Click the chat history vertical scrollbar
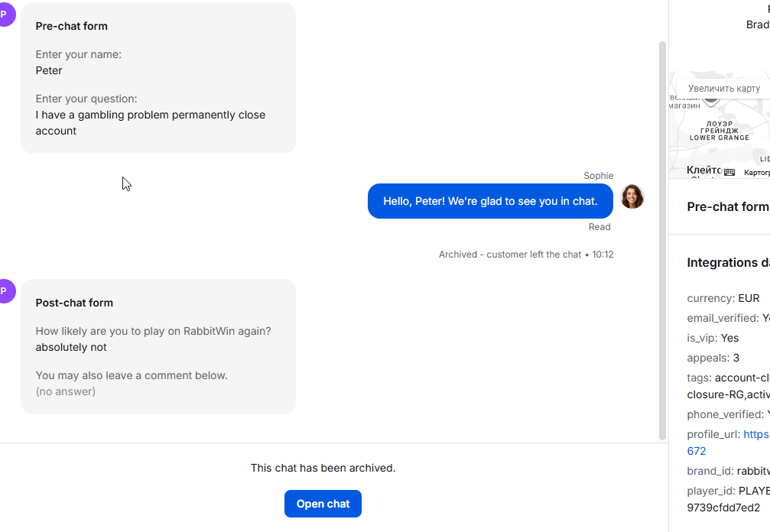The image size is (770, 532). [662, 241]
